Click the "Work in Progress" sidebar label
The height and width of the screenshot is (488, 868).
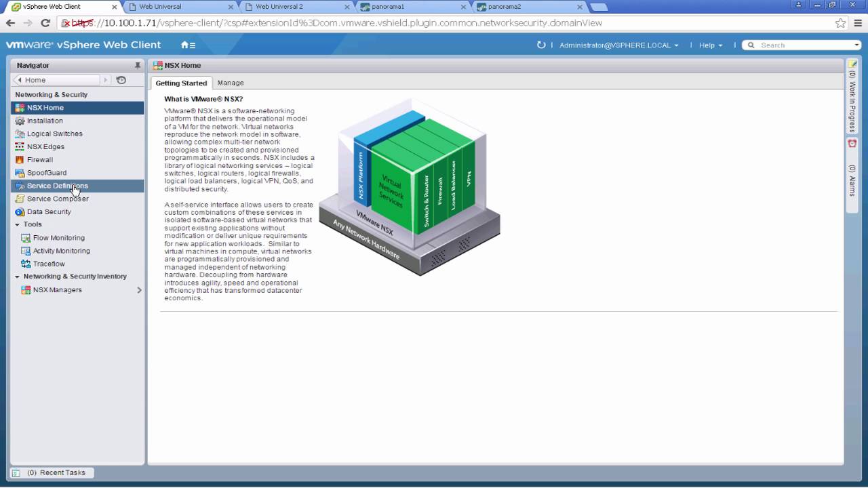852,102
